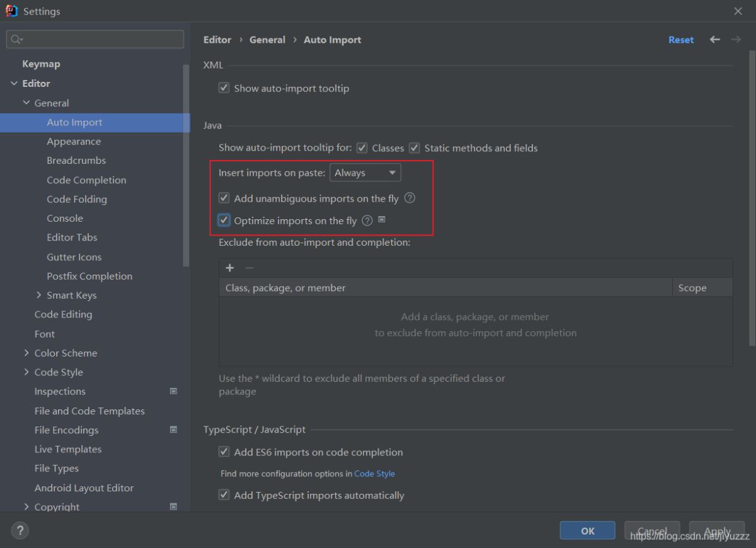Click project-level icon next to File Encodings
The height and width of the screenshot is (548, 756).
click(174, 430)
